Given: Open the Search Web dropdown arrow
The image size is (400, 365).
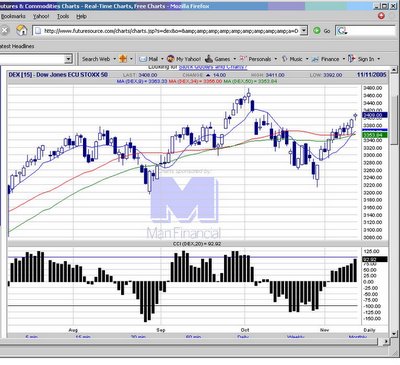Looking at the screenshot, I should click(x=114, y=59).
